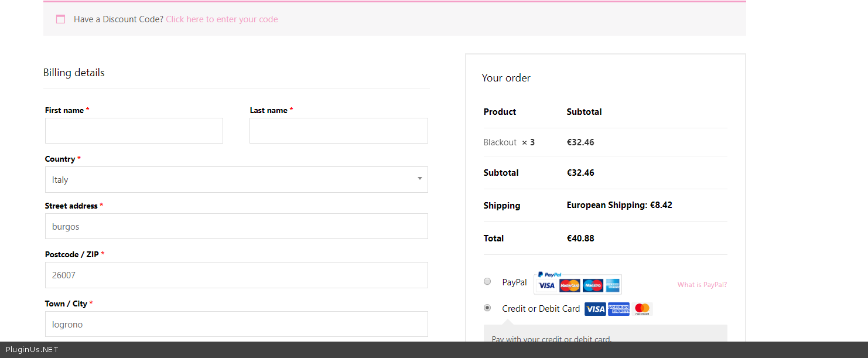The height and width of the screenshot is (358, 868).
Task: Click the Visa icon beside Credit or Debit Card
Action: [x=595, y=309]
